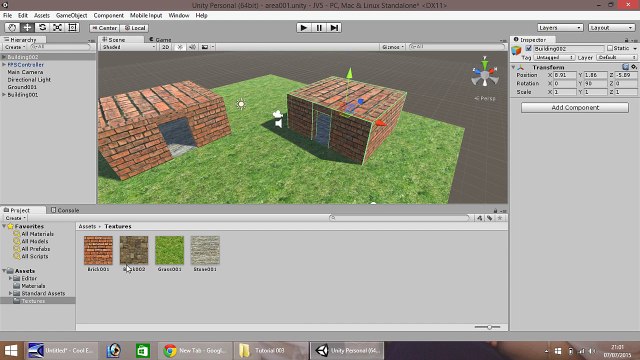
Task: Expand Standard Assets folder
Action: click(x=11, y=293)
